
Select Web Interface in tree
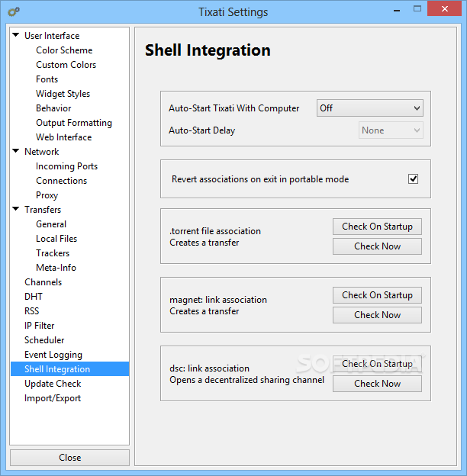[64, 137]
